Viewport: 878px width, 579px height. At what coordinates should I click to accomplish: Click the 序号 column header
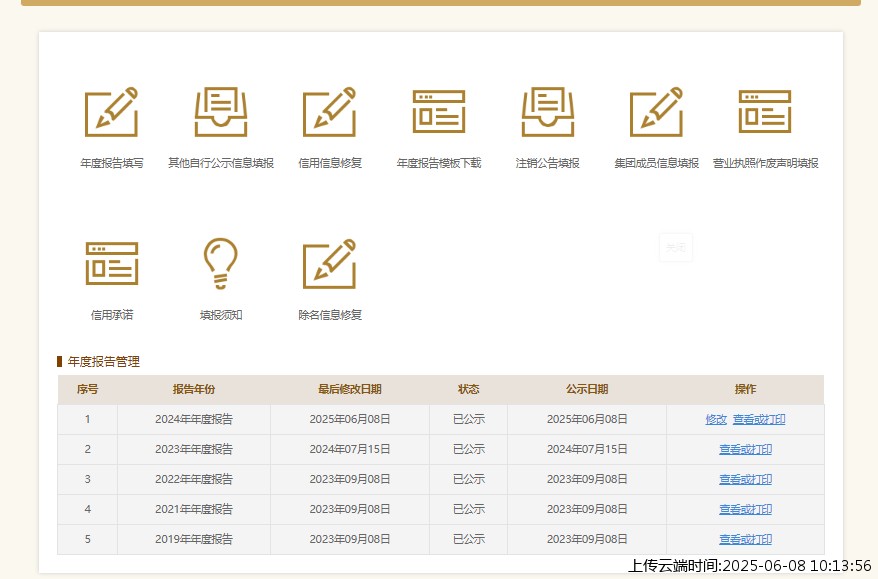tap(87, 389)
